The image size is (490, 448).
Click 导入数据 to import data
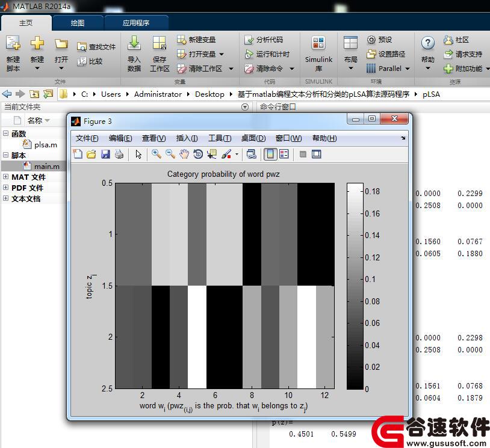pos(134,54)
